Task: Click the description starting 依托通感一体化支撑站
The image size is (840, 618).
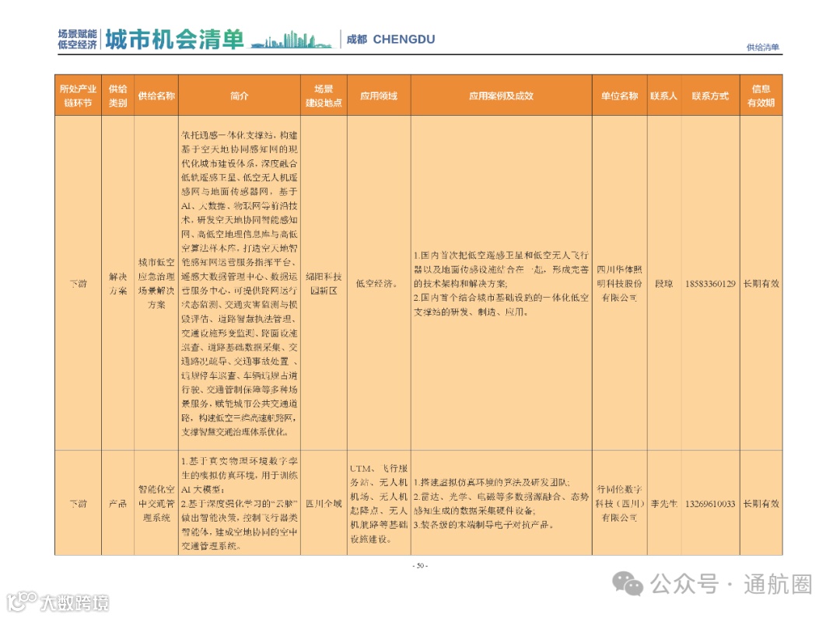Action: [240, 283]
